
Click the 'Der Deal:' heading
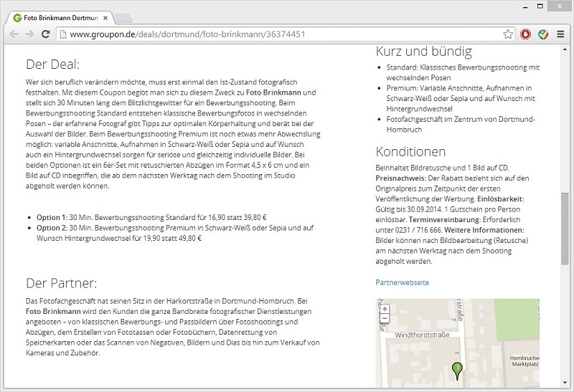[52, 64]
